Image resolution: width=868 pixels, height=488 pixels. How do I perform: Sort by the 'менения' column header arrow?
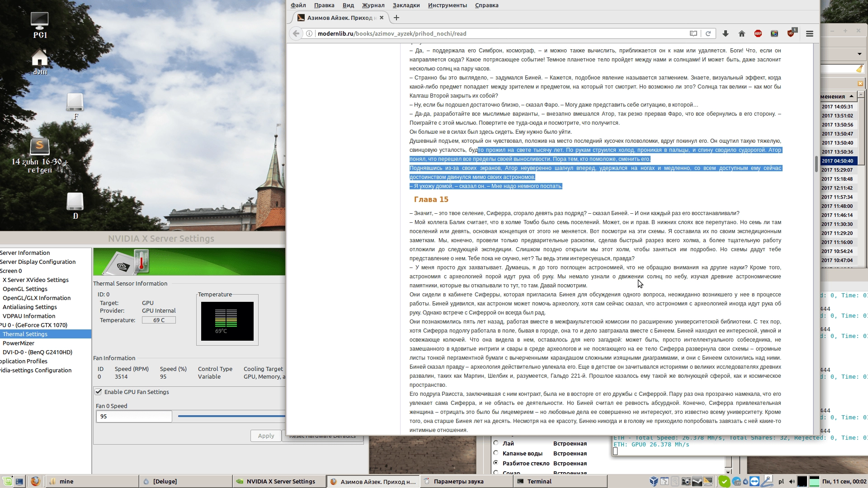click(x=851, y=96)
